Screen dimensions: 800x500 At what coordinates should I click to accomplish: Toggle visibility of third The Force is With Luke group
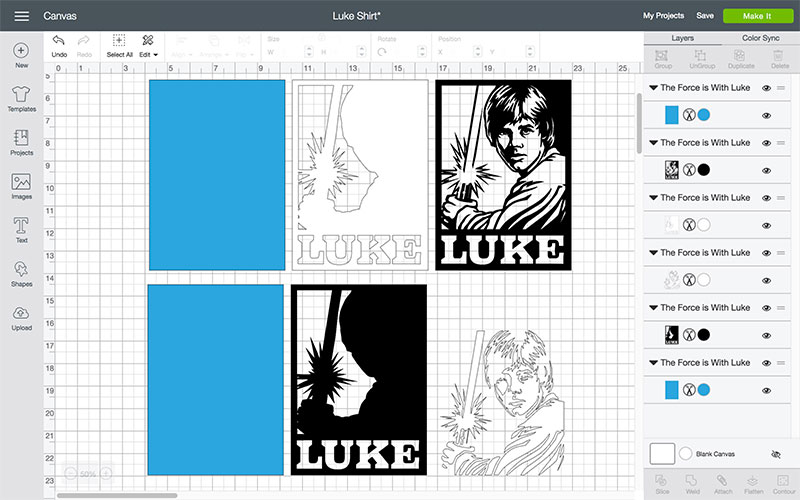(x=766, y=198)
